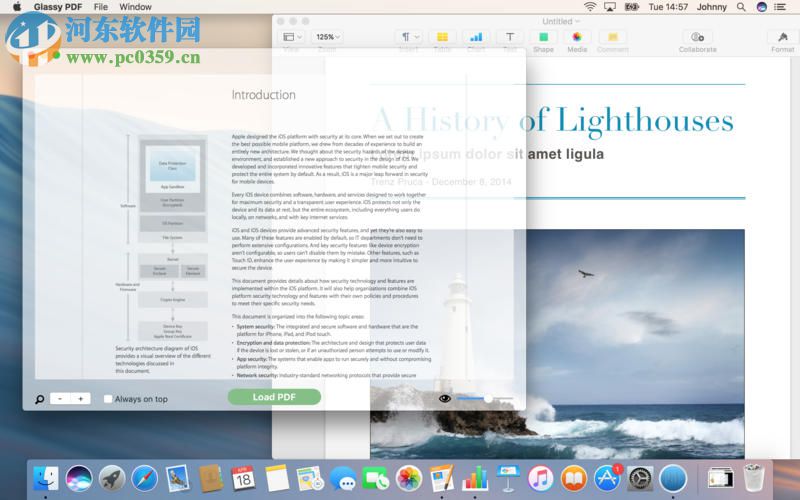Click the eye opacity icon in Glassy PDF
Viewport: 800px width, 500px height.
coord(444,398)
